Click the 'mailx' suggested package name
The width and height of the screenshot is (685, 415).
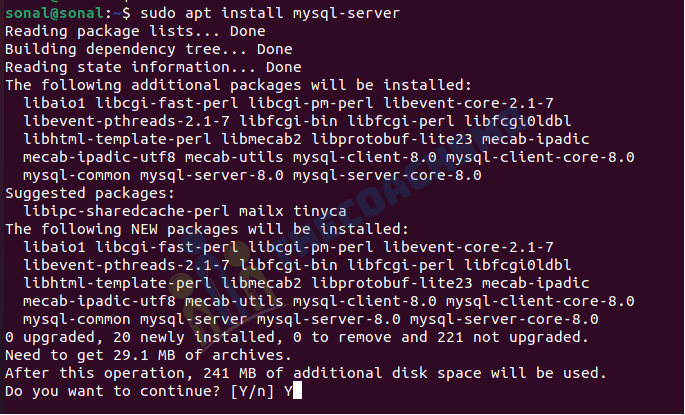261,211
